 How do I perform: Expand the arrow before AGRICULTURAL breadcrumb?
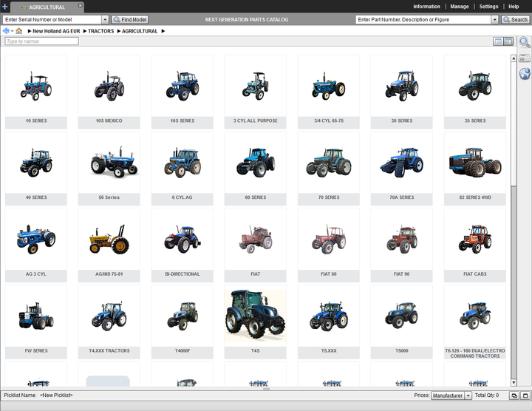click(119, 31)
